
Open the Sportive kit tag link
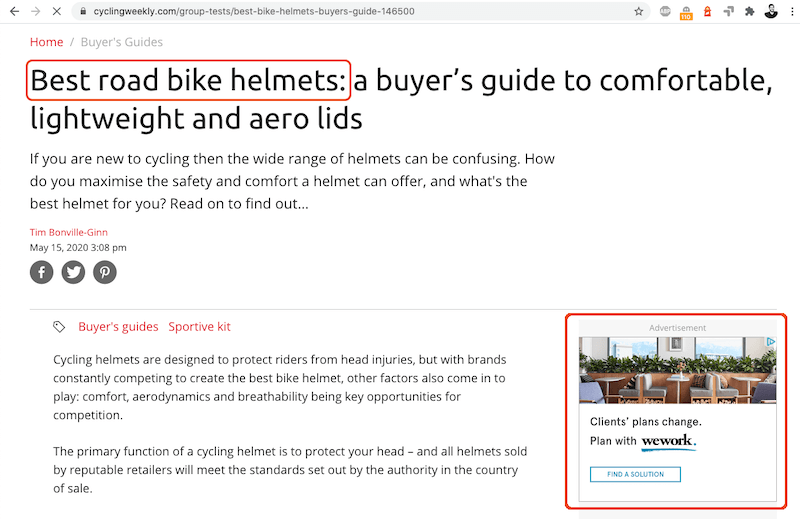(x=199, y=327)
